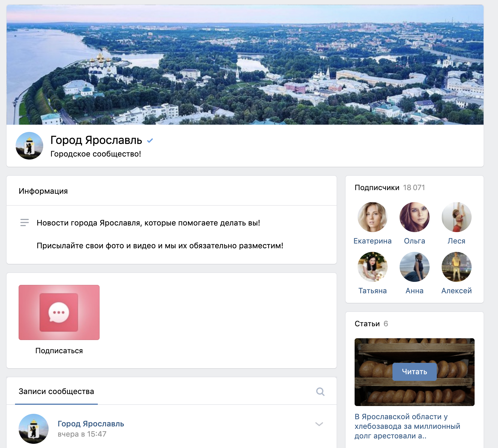Click the search icon in community posts

(x=320, y=392)
